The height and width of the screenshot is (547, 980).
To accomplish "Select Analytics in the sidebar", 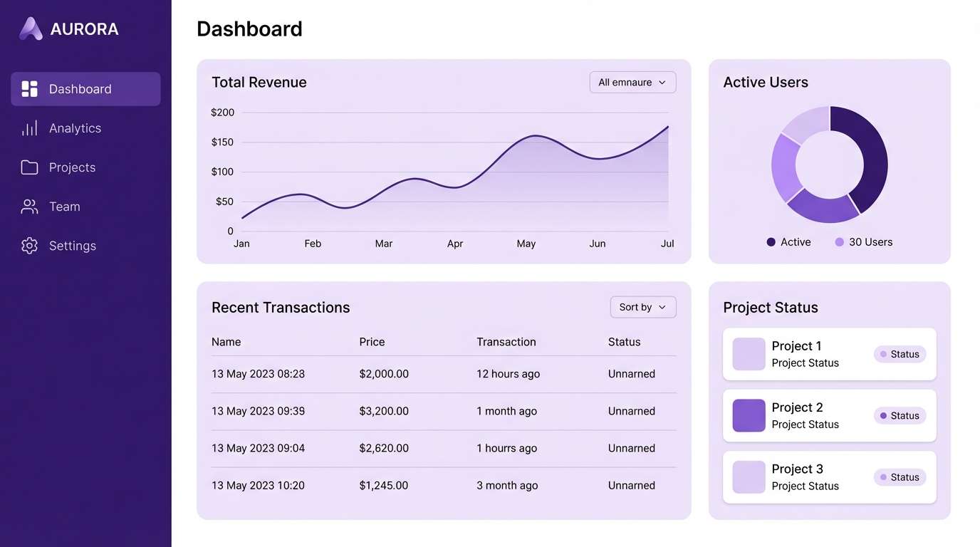I will click(75, 127).
